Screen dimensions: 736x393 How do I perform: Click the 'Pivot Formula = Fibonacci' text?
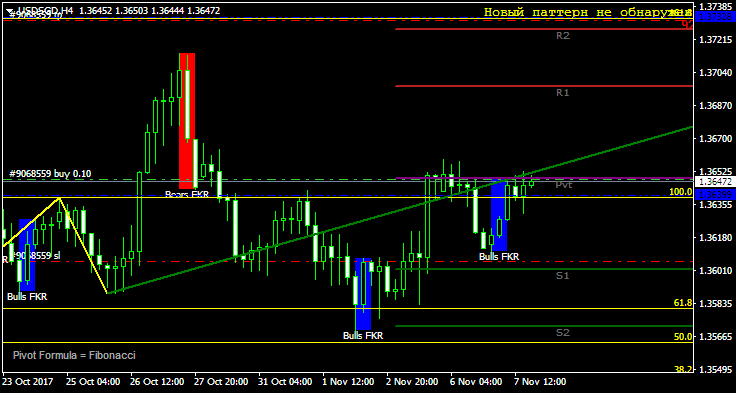point(74,355)
